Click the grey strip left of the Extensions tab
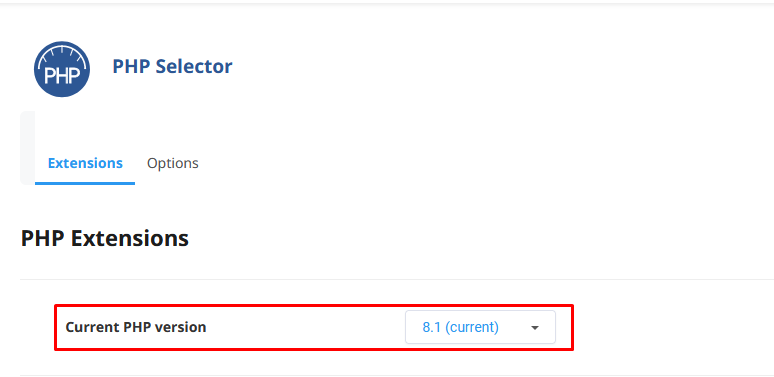774x377 pixels. coord(27,148)
